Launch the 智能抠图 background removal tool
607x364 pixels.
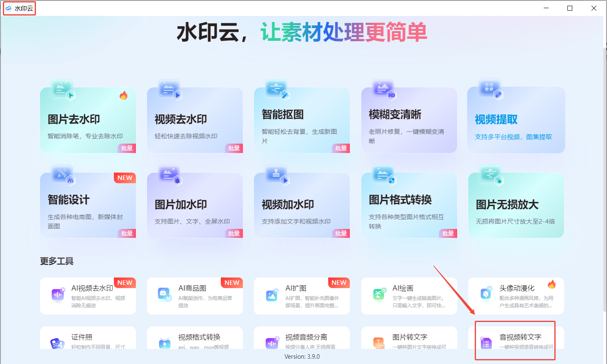(x=302, y=118)
